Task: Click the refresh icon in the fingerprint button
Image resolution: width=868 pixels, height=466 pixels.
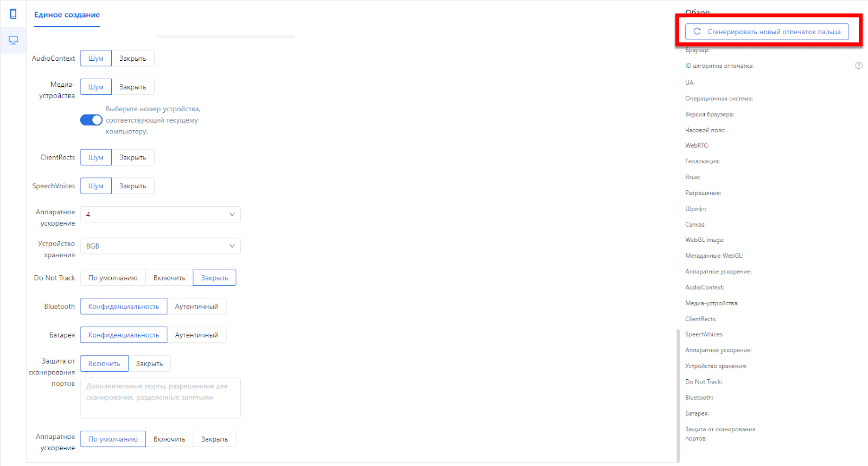Action: 697,31
